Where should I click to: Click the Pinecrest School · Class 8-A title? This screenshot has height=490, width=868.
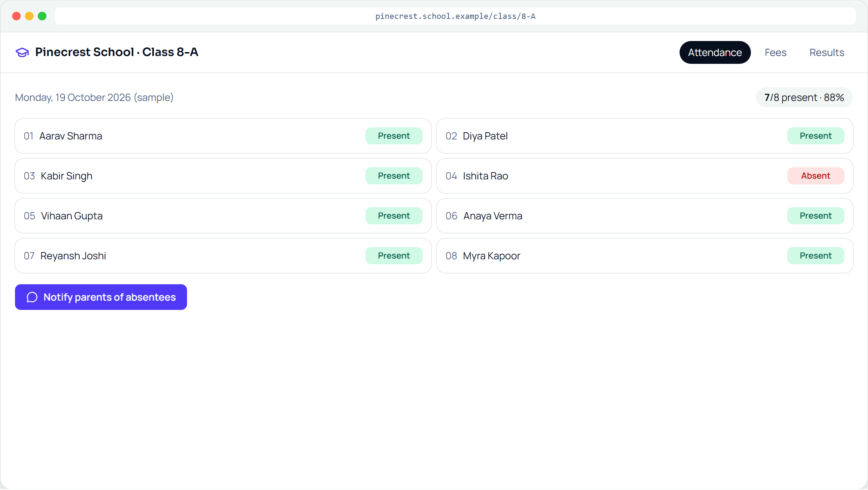116,52
